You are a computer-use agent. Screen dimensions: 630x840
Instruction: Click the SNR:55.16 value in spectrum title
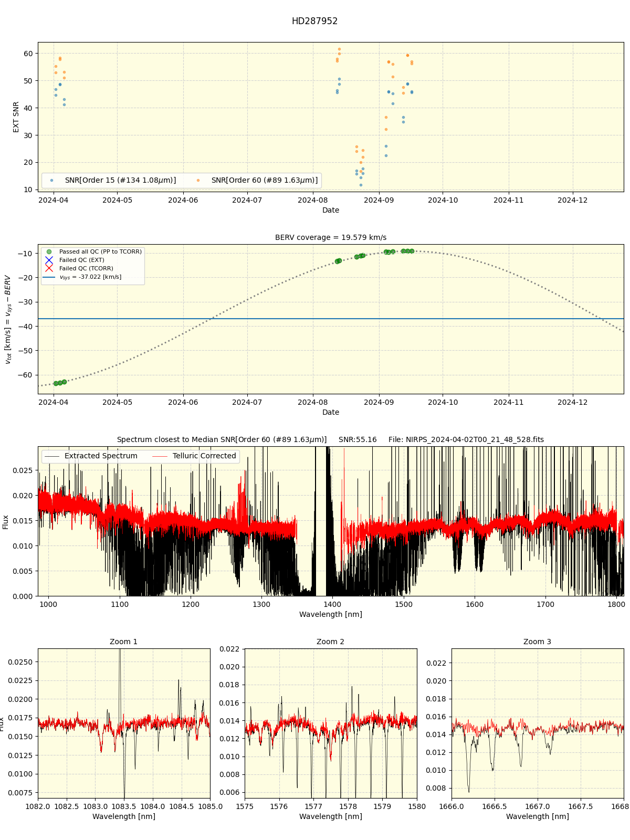pos(358,439)
